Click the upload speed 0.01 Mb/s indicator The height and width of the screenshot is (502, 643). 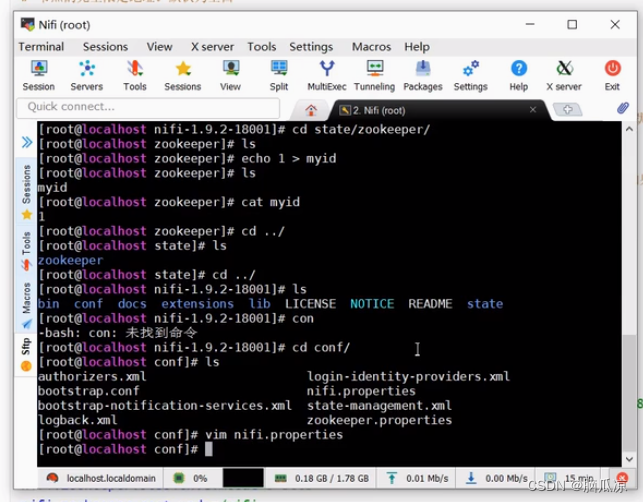click(x=417, y=478)
